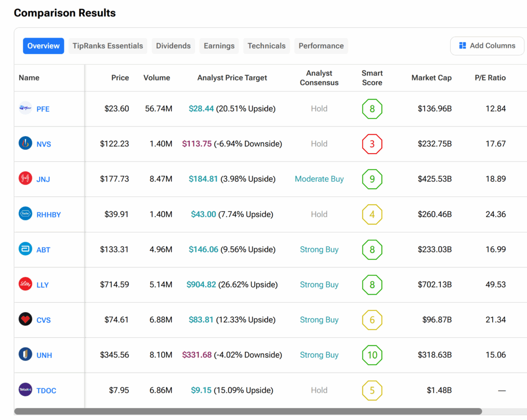Click the Novartis logo icon
The width and height of the screenshot is (527, 420).
click(x=25, y=143)
